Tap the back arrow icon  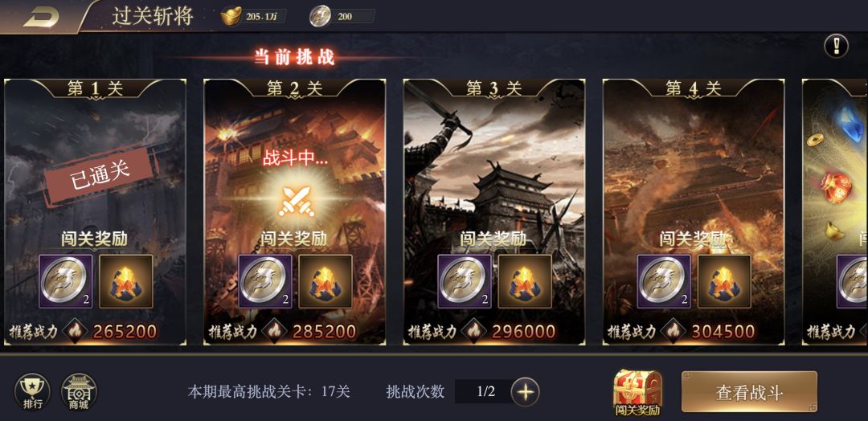42,18
